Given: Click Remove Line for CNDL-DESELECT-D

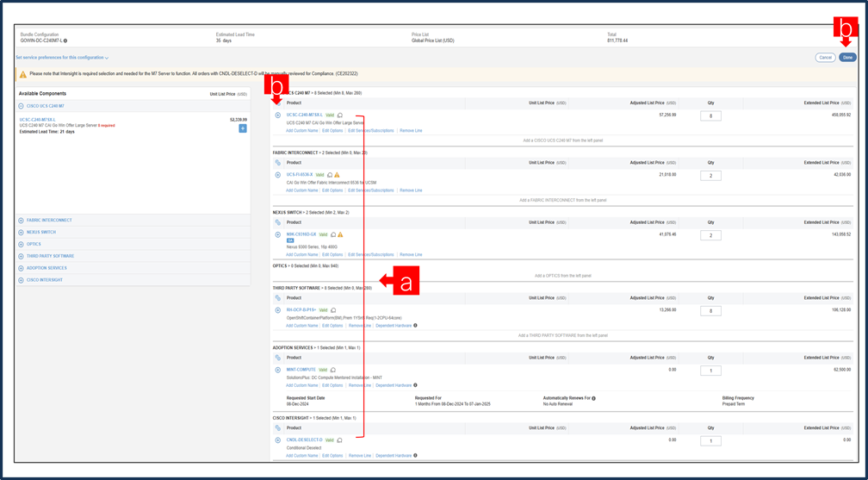Looking at the screenshot, I should click(360, 456).
